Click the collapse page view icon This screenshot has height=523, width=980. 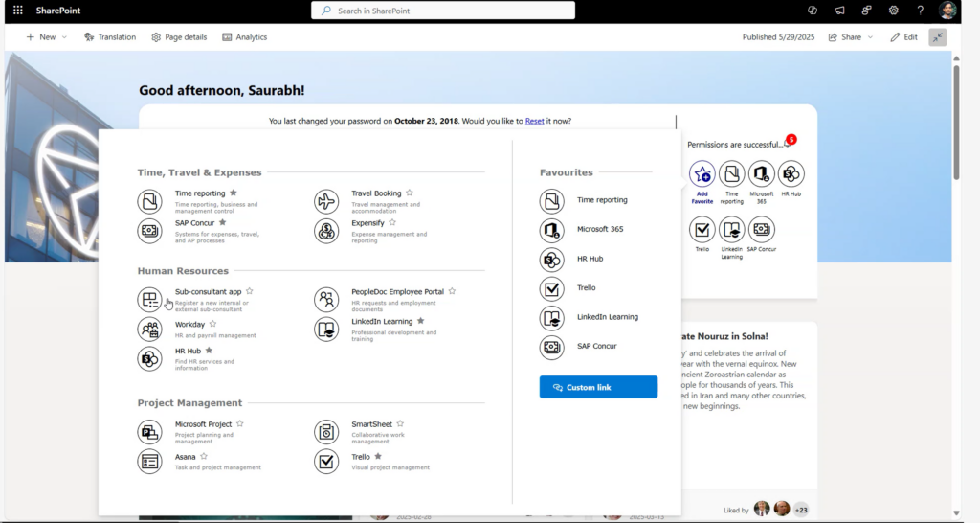pyautogui.click(x=938, y=37)
